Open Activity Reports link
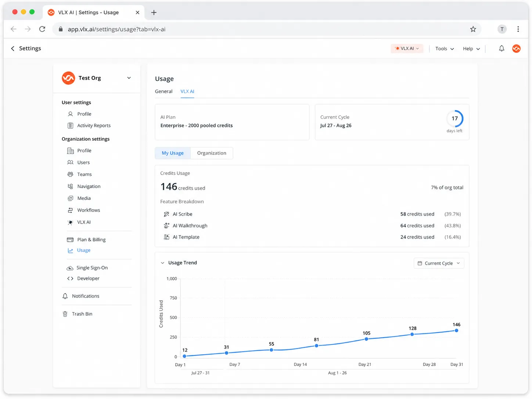The height and width of the screenshot is (399, 532). [x=94, y=126]
